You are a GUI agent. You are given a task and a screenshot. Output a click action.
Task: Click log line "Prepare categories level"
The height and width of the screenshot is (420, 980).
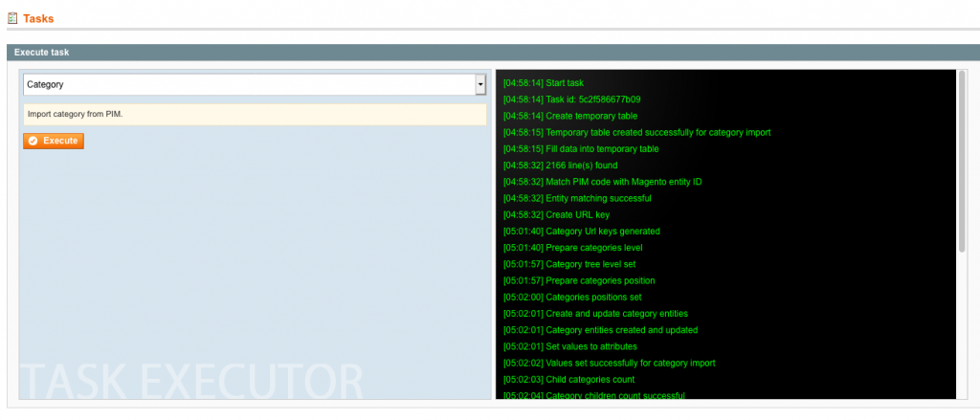pos(572,248)
